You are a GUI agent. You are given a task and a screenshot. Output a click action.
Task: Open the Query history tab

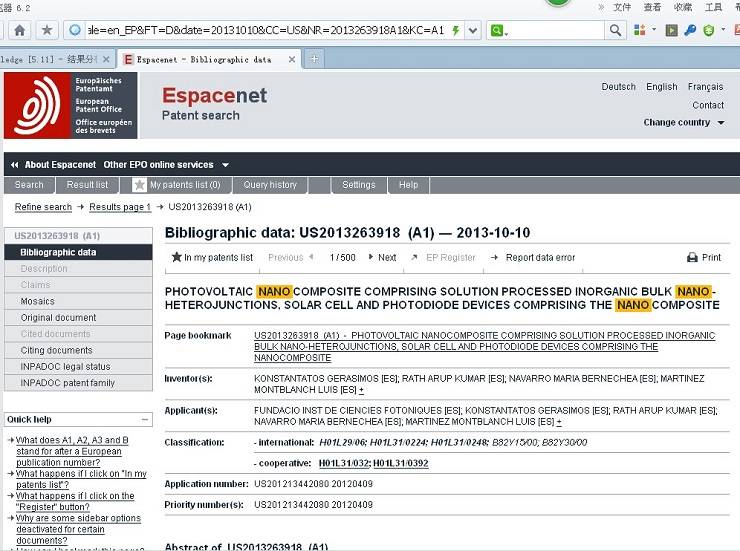(269, 185)
